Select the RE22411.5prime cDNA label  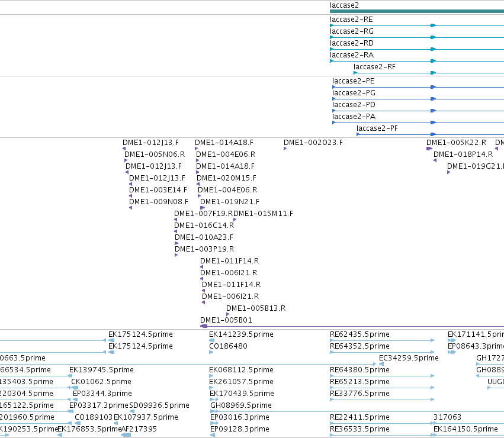tap(359, 417)
